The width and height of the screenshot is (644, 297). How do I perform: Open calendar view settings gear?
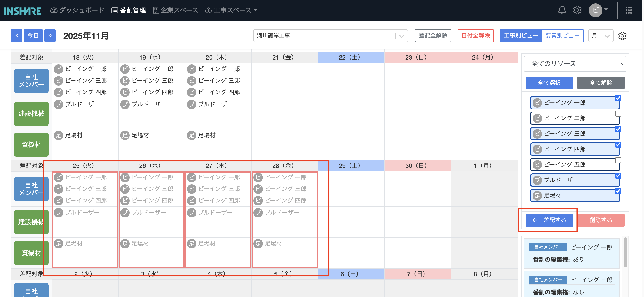coord(622,36)
